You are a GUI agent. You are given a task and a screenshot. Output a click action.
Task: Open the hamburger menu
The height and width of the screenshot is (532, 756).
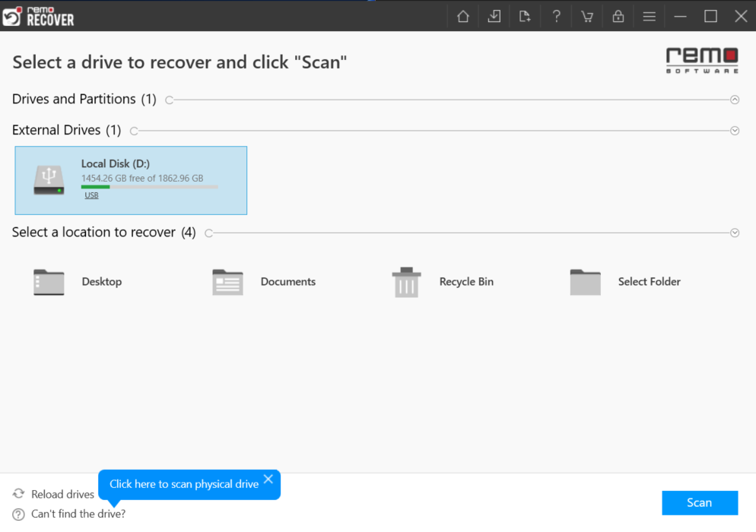649,17
